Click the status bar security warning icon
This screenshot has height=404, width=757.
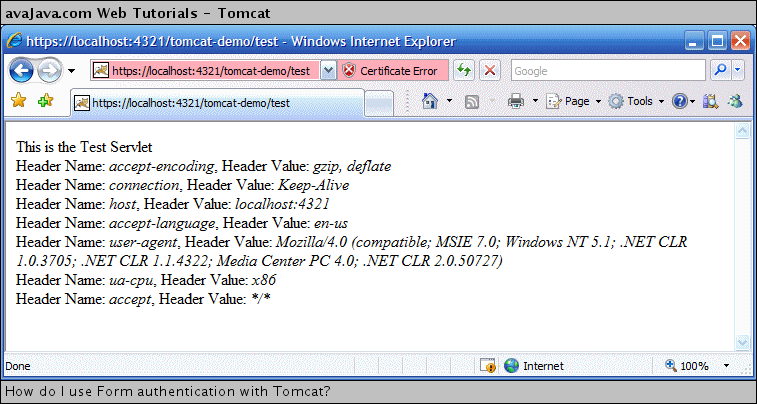point(488,366)
